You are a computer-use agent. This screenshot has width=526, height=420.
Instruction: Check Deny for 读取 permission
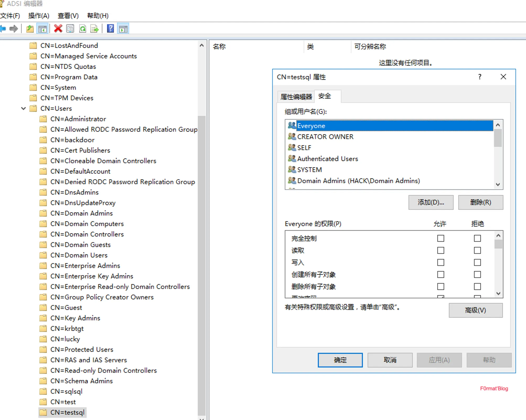477,250
